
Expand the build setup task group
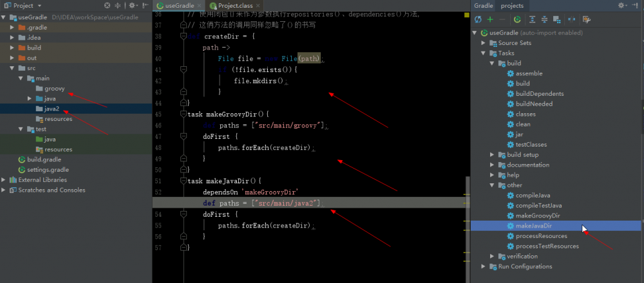tap(492, 154)
